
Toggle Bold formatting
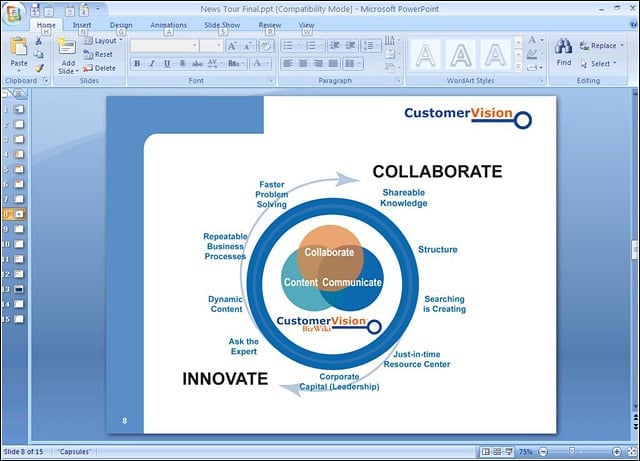tap(137, 63)
